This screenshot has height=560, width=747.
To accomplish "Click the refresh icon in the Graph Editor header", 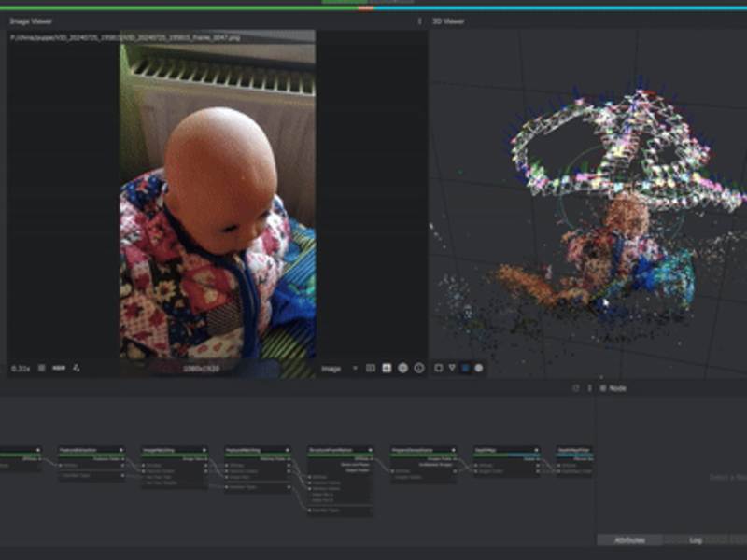I will point(575,388).
